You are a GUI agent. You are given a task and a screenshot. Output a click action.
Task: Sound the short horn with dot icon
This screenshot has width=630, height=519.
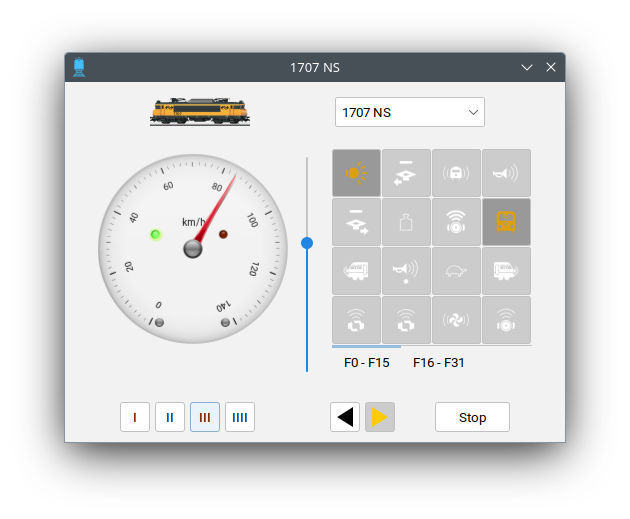pyautogui.click(x=406, y=271)
